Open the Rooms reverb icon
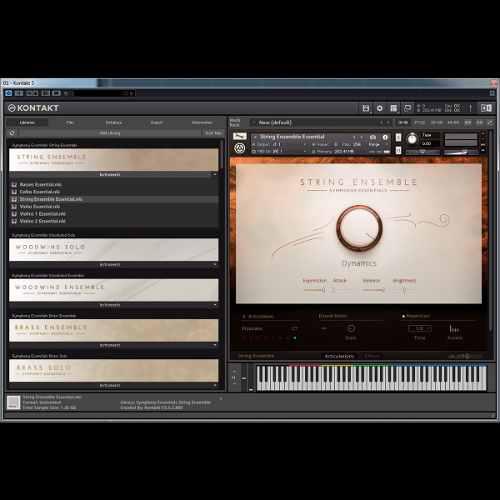 point(454,329)
